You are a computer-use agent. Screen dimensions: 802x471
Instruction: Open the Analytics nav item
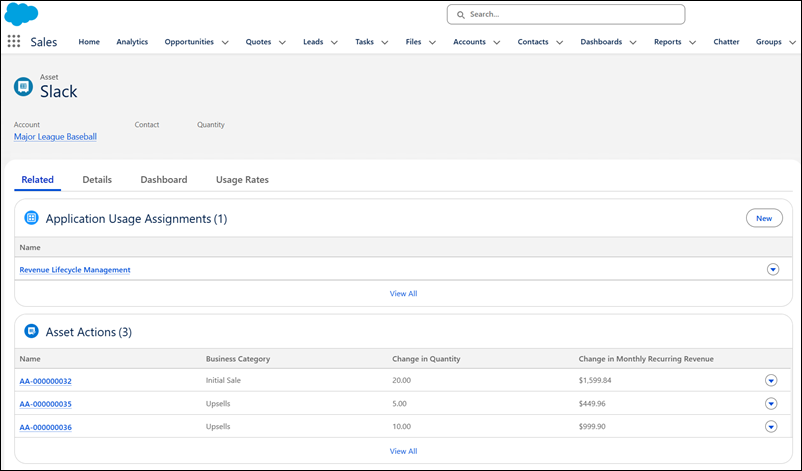[132, 42]
